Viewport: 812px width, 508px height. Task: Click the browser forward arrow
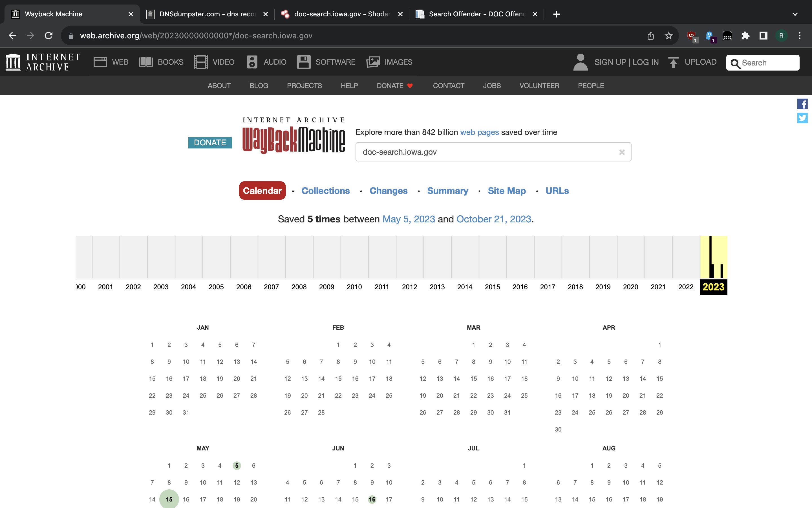[30, 36]
